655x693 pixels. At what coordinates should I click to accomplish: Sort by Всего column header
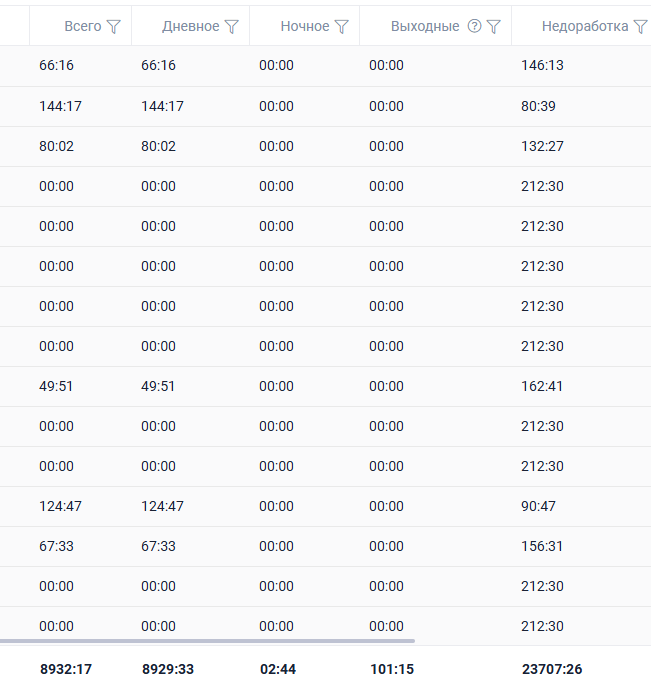click(x=83, y=26)
